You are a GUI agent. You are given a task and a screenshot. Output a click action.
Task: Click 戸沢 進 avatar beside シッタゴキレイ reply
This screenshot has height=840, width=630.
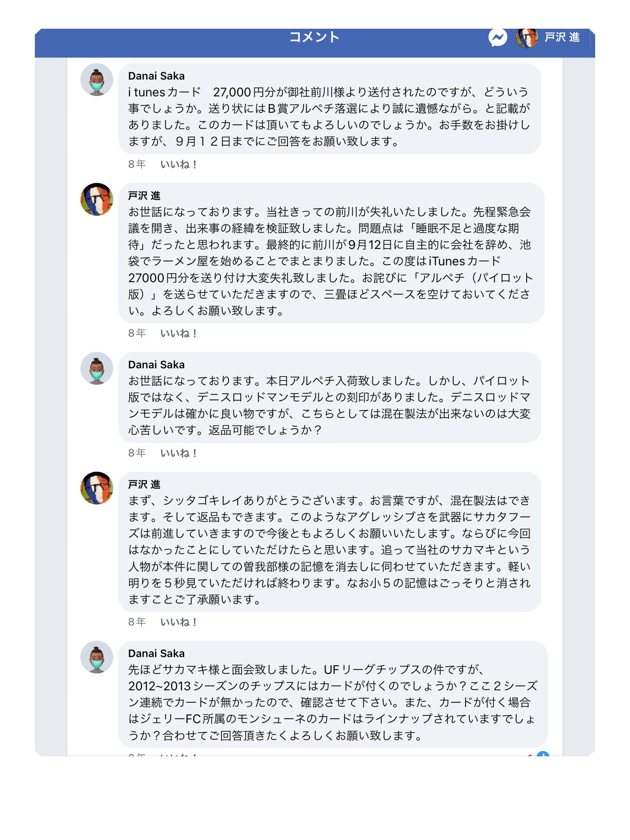[x=97, y=488]
